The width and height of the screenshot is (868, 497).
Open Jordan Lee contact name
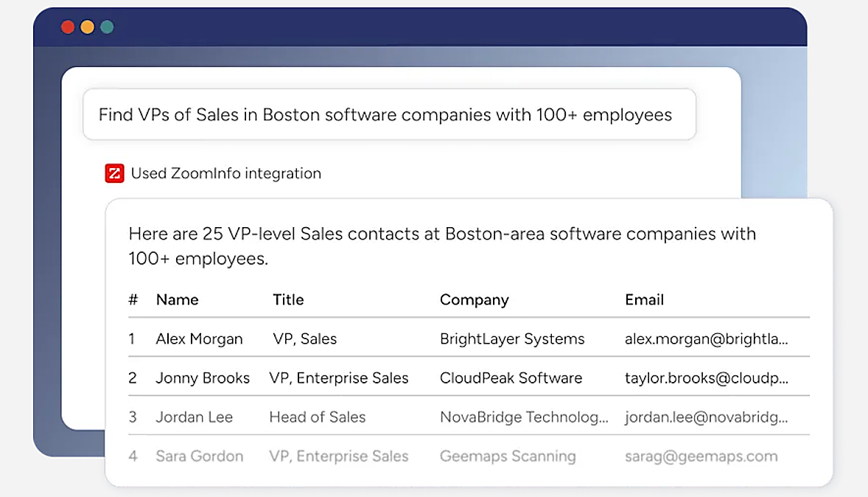pos(195,417)
